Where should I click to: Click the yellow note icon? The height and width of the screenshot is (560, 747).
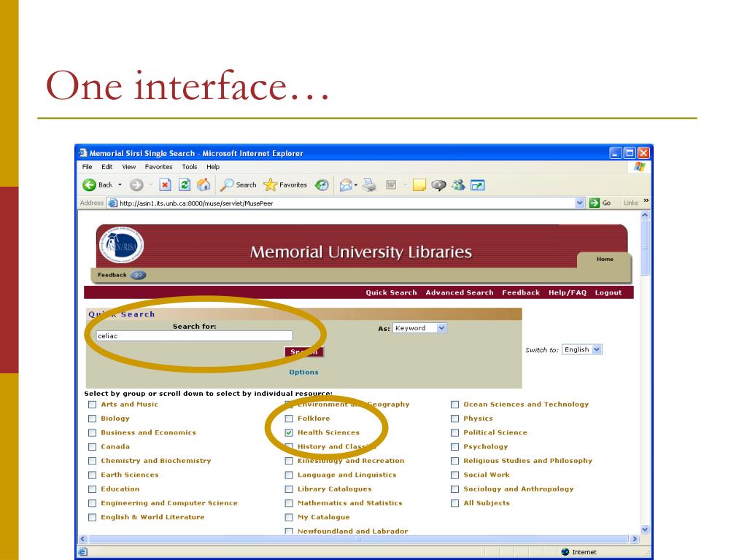pyautogui.click(x=419, y=184)
